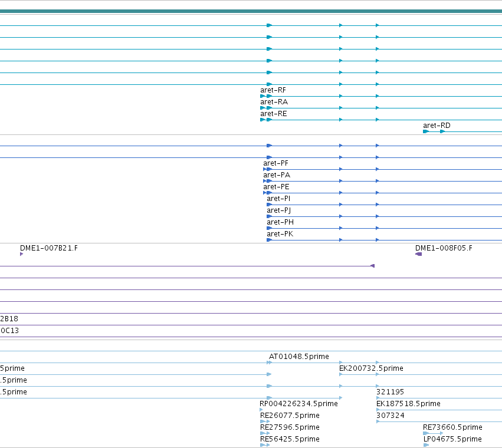Viewport: 502px width, 448px height.
Task: Select the aret-RA transcript label
Action: click(x=274, y=102)
